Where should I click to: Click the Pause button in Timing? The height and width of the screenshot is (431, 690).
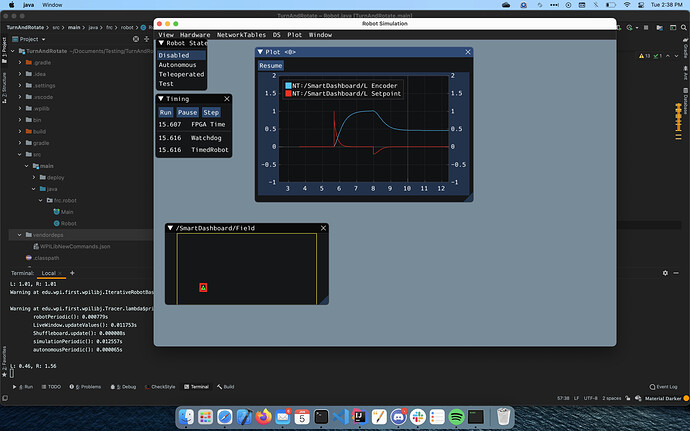tap(187, 112)
